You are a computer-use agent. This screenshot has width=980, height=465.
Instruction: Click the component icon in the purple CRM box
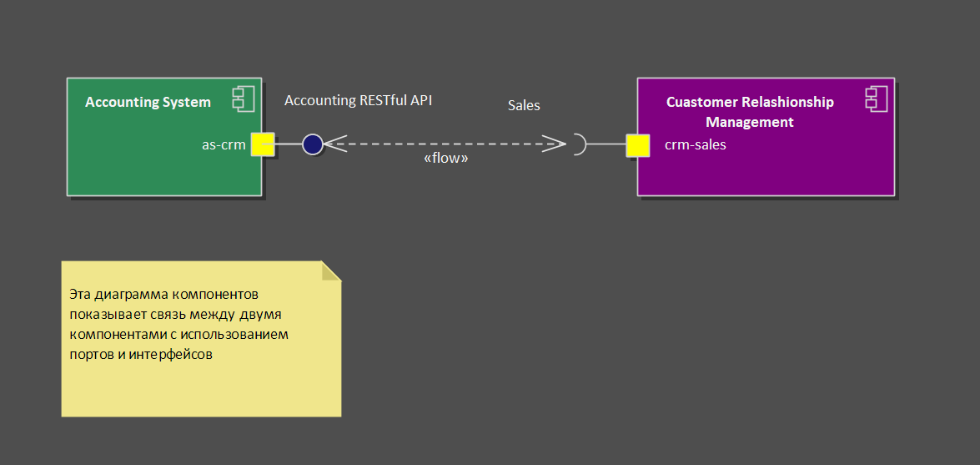click(x=877, y=99)
